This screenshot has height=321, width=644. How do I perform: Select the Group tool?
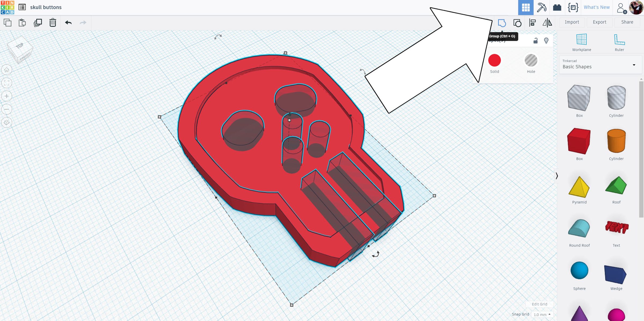tap(502, 23)
